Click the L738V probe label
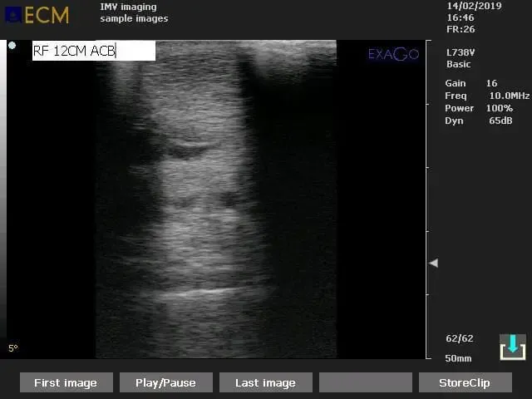Viewport: 532px width, 399px height. coord(461,52)
